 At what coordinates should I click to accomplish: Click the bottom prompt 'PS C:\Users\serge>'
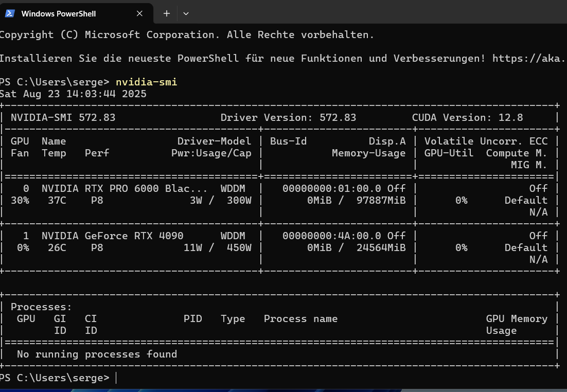[x=55, y=378]
